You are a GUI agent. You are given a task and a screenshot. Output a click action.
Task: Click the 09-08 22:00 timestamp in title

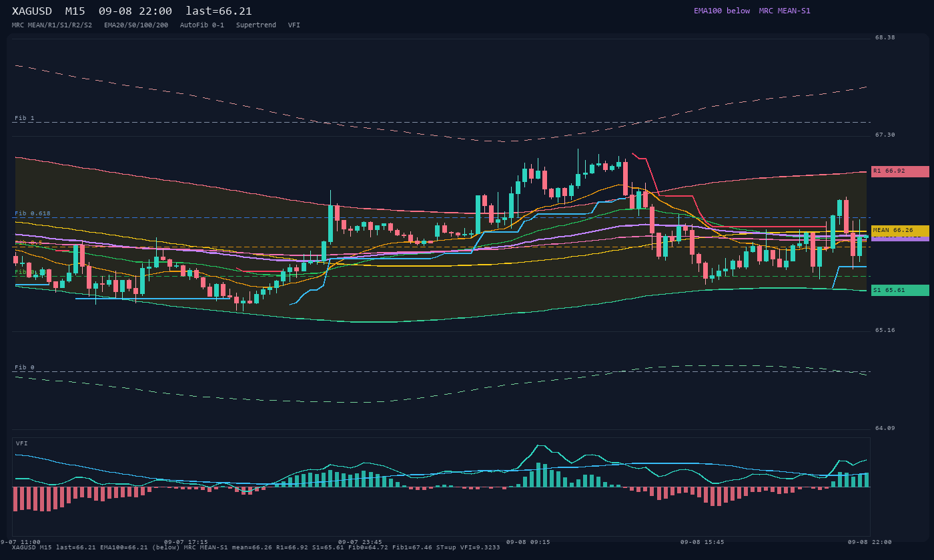click(135, 11)
